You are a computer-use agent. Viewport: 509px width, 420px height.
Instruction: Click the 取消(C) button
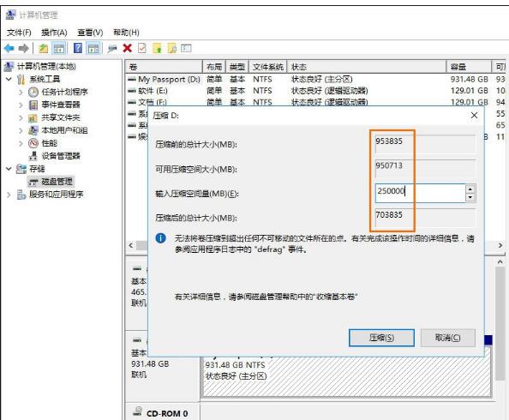point(447,338)
